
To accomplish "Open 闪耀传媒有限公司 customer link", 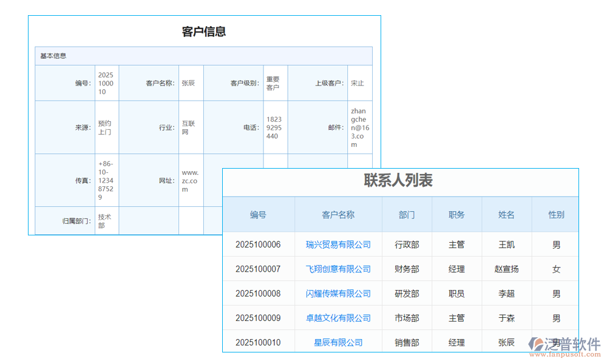I will coord(337,293).
